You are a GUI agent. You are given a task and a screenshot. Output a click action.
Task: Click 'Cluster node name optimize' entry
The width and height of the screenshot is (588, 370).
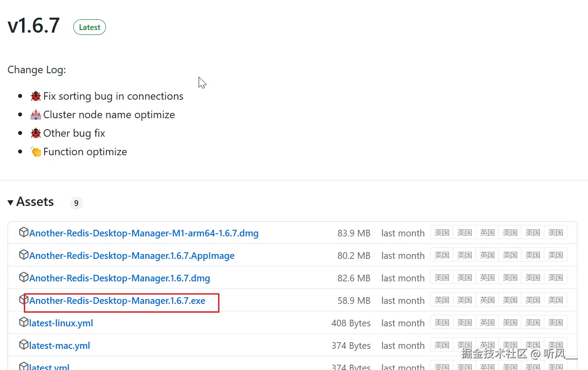109,115
